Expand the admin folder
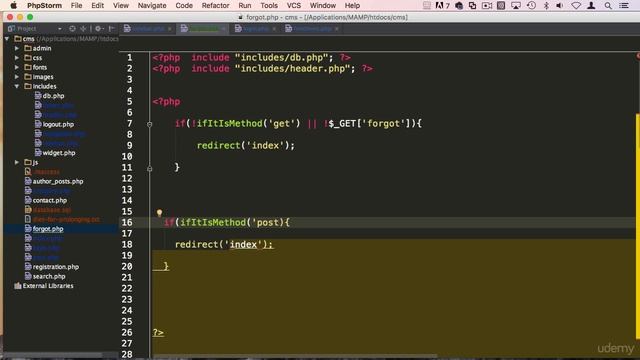640x360 pixels. [x=17, y=48]
